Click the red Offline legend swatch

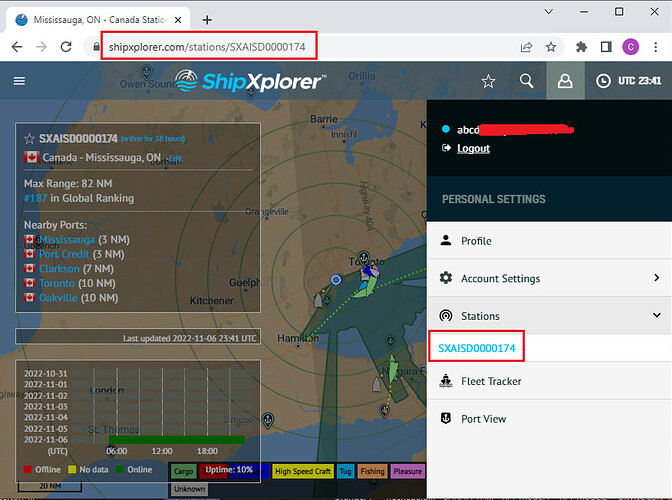28,469
